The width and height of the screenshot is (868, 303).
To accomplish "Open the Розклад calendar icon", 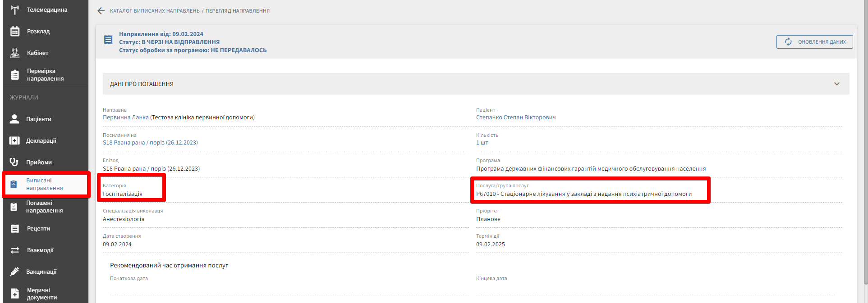I will pyautogui.click(x=15, y=32).
